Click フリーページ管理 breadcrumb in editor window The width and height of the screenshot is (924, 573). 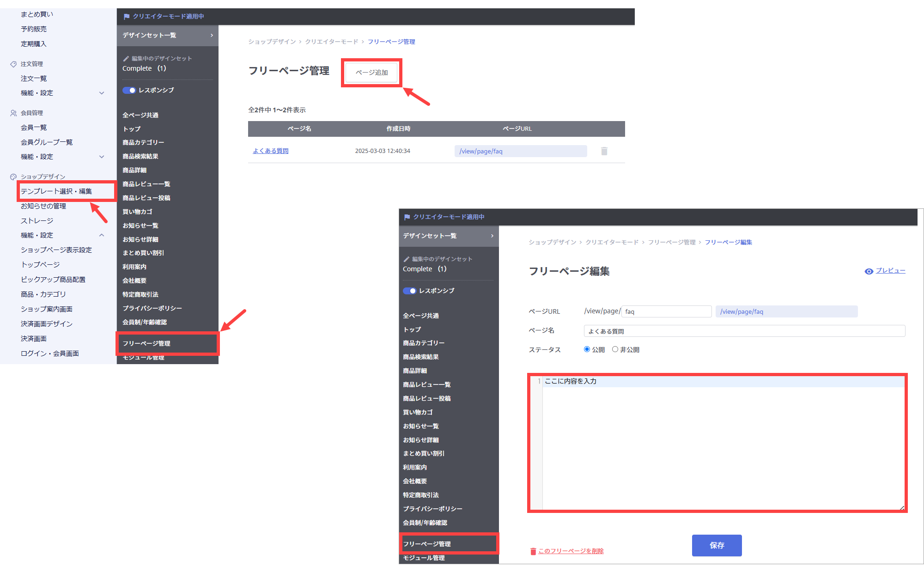pyautogui.click(x=671, y=242)
